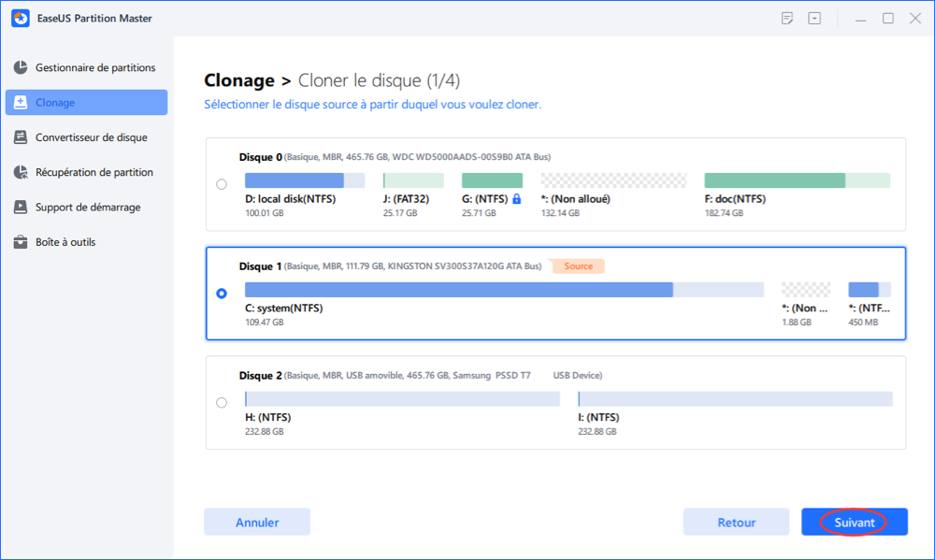Click the C: system(NTFS) partition usage bar
Viewport: 935px width, 560px height.
coord(504,290)
